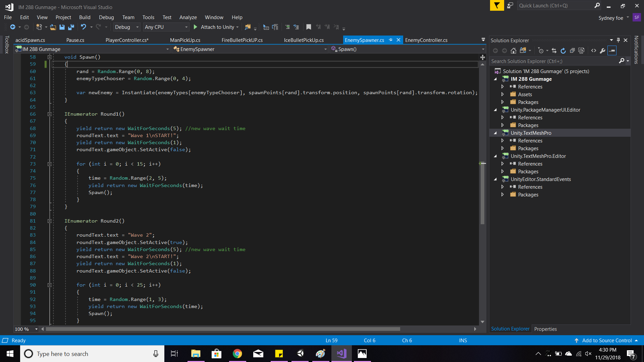644x362 pixels.
Task: Open the File menu
Action: (8, 17)
